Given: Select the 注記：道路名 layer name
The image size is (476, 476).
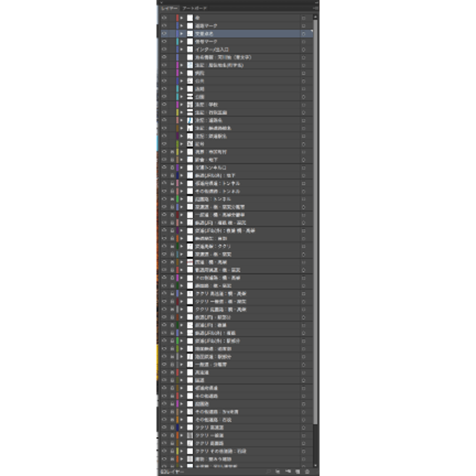Looking at the screenshot, I should (x=209, y=121).
